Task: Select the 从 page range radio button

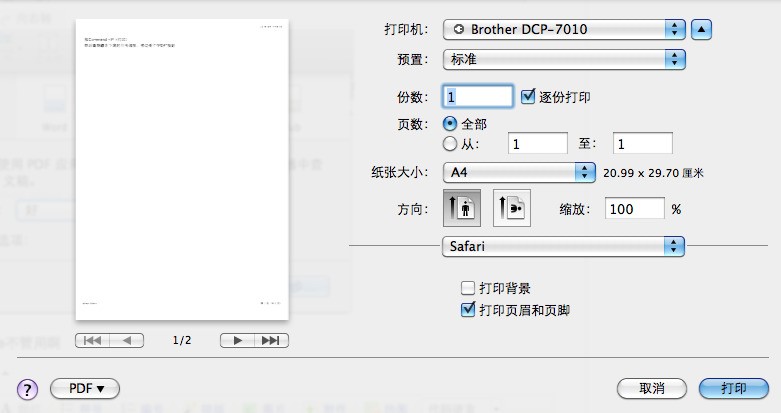Action: (x=450, y=144)
